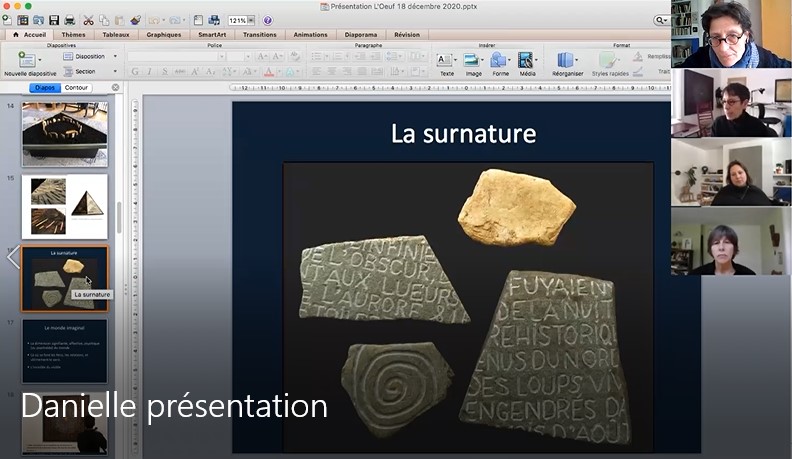Open the Diaporama ribbon tab
This screenshot has height=459, width=792.
coord(361,34)
